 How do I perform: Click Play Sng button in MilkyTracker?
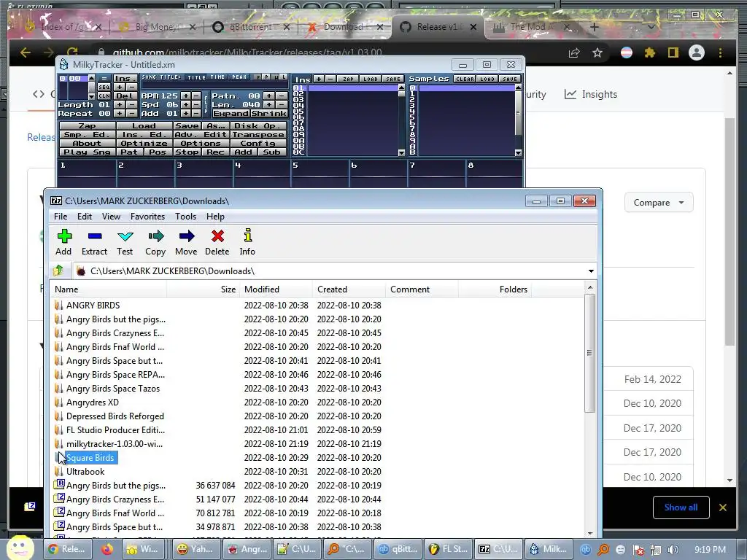point(88,152)
